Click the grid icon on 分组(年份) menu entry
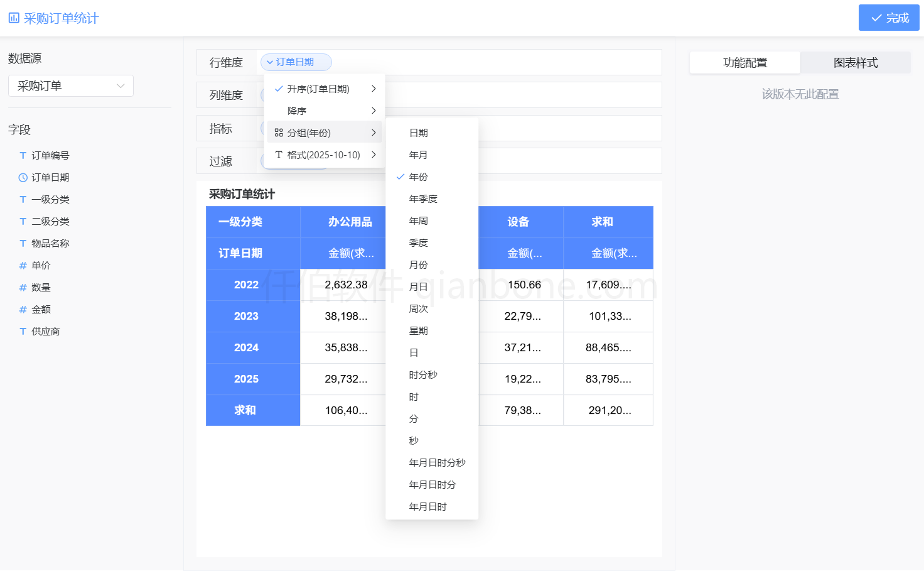 (x=278, y=132)
